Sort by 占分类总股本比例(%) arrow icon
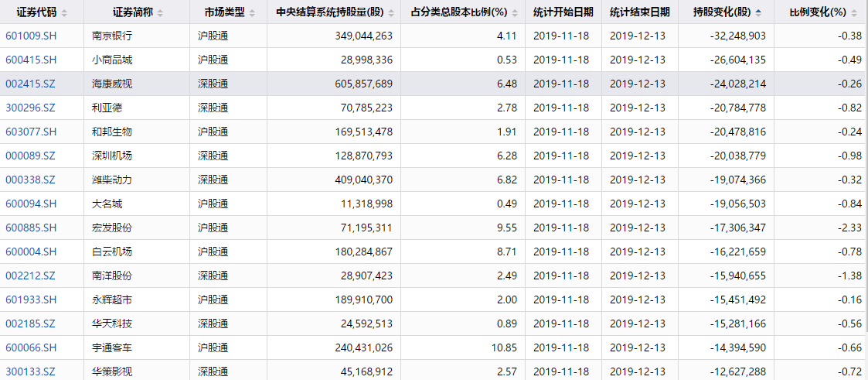 click(x=516, y=12)
